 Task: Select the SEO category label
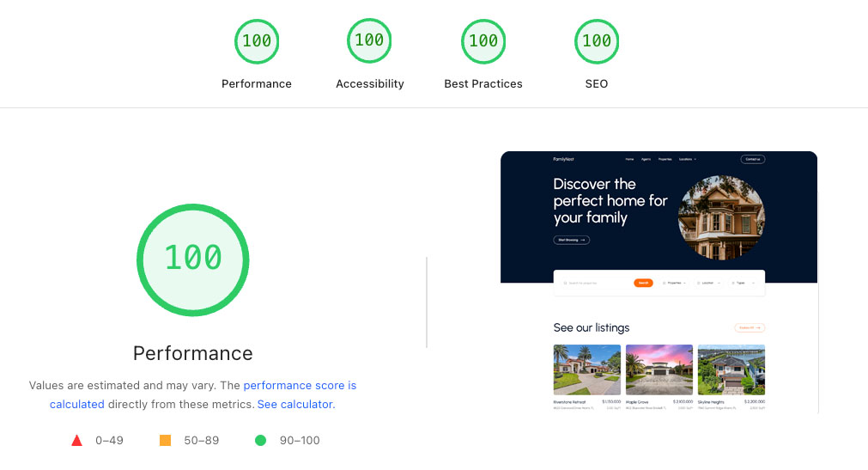[x=597, y=83]
